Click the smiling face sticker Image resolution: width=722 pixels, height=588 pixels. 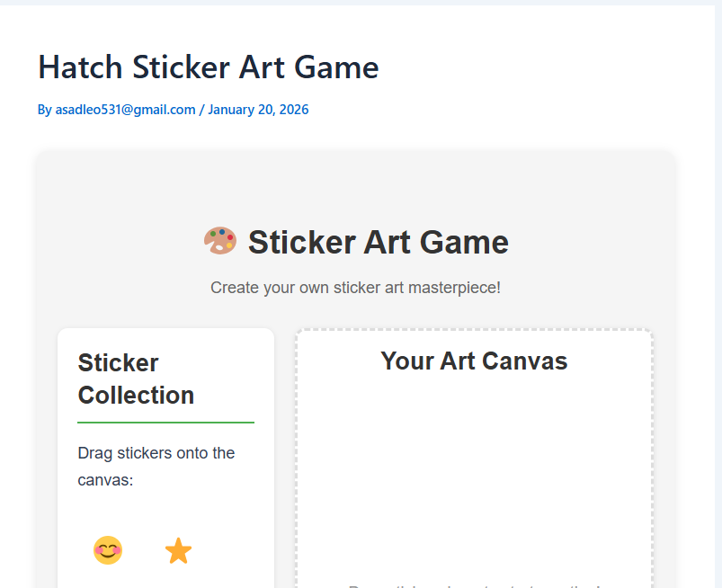[108, 550]
